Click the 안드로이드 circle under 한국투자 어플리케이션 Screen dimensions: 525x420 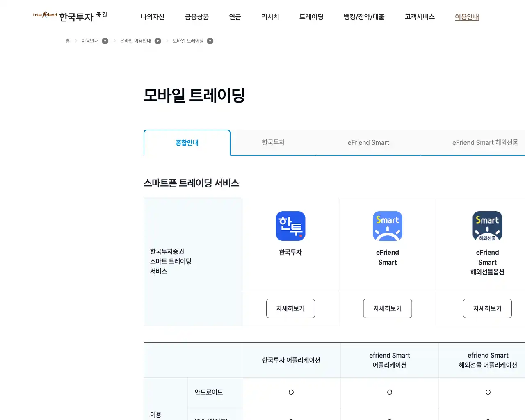click(291, 392)
